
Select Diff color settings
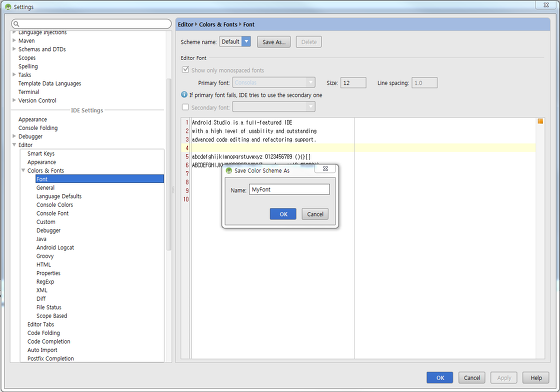(x=41, y=299)
